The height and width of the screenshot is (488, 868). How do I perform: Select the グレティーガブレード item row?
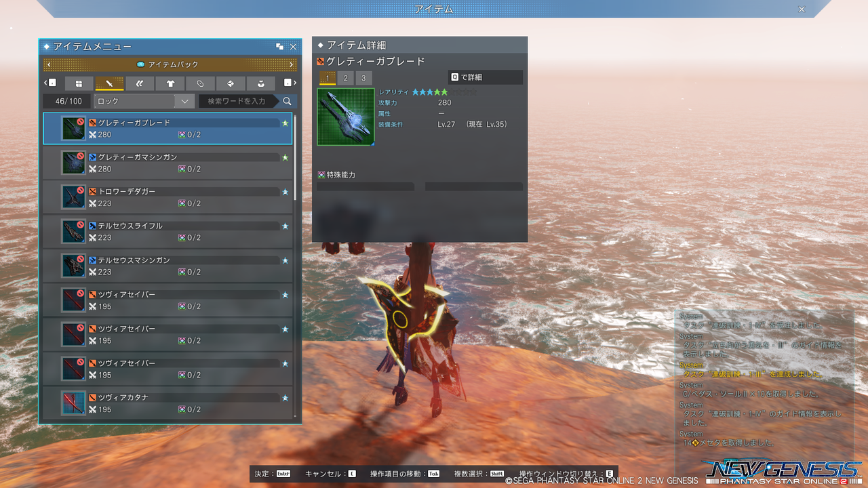[168, 128]
